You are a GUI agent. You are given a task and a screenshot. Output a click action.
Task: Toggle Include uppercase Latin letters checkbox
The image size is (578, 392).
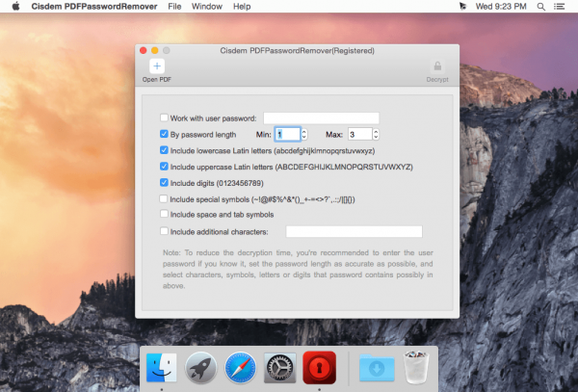pos(164,167)
